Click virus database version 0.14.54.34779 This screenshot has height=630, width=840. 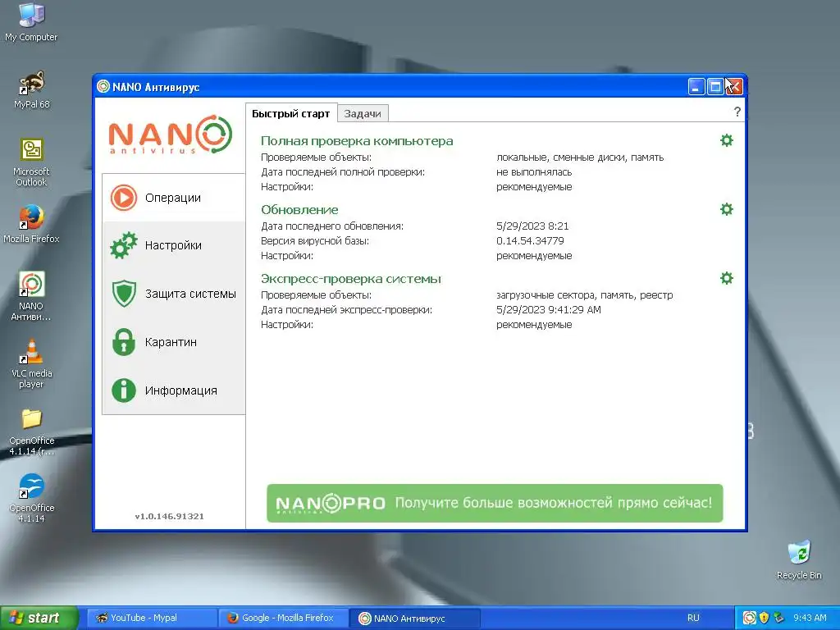click(530, 240)
